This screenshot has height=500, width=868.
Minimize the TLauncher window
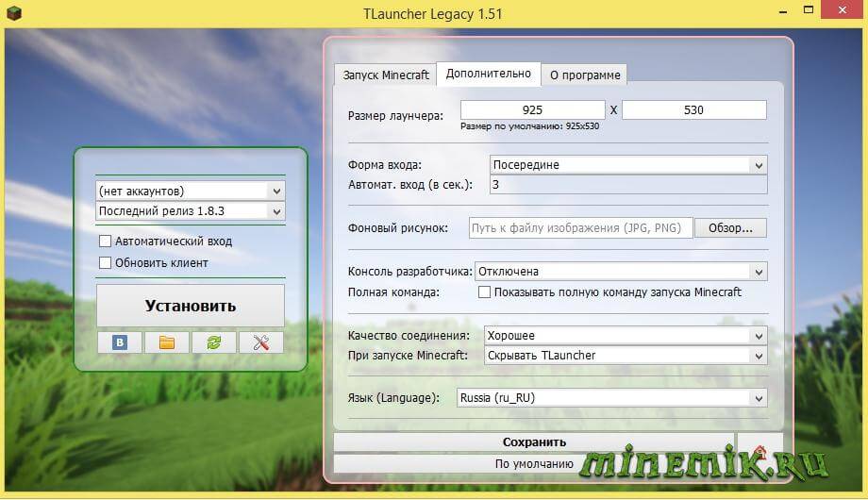pos(783,11)
